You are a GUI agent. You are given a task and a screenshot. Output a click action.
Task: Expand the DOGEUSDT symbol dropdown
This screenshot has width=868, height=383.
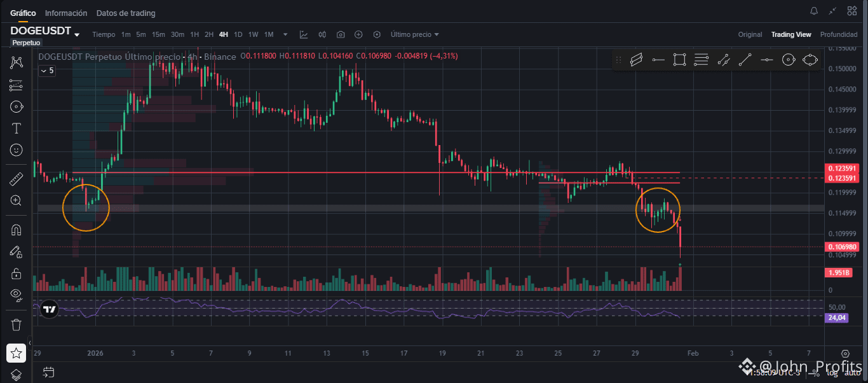pyautogui.click(x=77, y=35)
